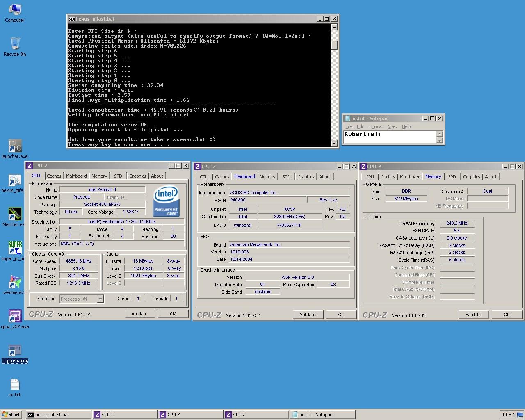Select capture.exe desktop icon
This screenshot has height=420, width=525.
(15, 353)
